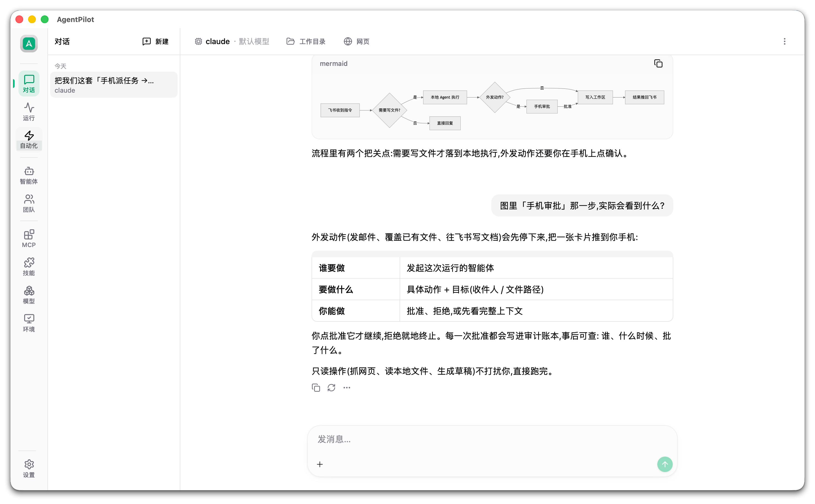Screen dimensions: 815x504
Task: Open the three-dot more menu top right
Action: point(784,41)
